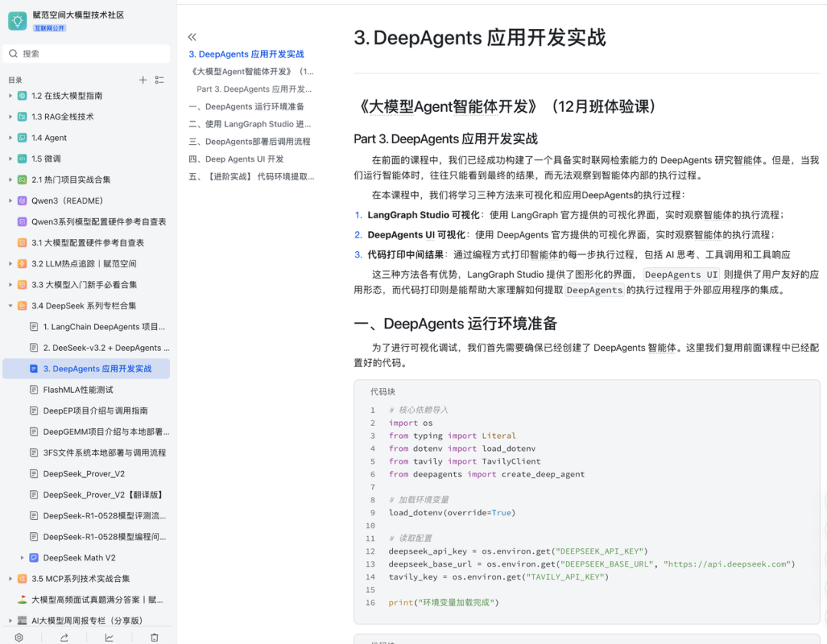Click the 1.4 Agent book icon

tap(22, 138)
